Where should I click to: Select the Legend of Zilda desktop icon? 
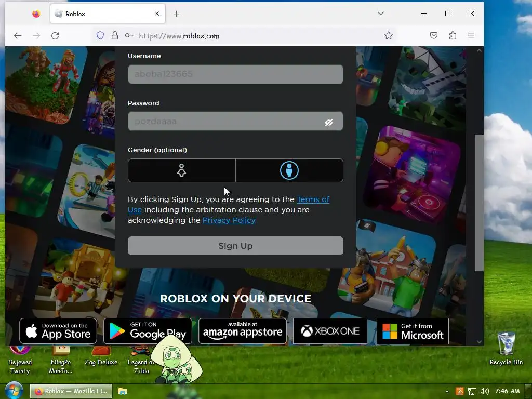pos(141,361)
